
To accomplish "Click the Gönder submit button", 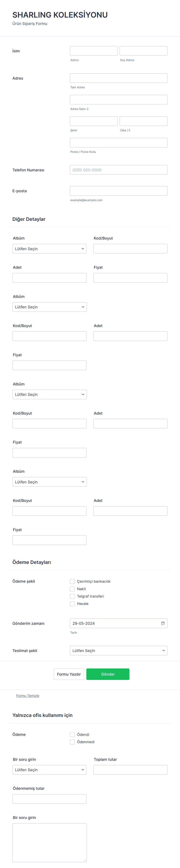I will [108, 674].
